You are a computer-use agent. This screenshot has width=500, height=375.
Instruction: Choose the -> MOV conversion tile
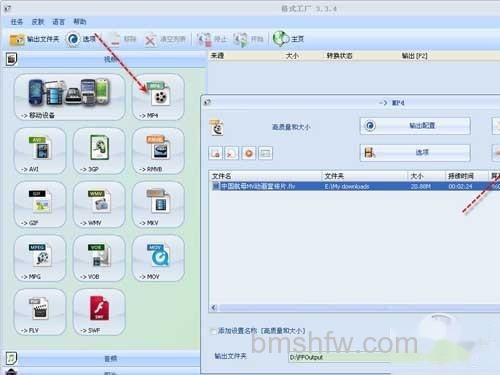coord(158,258)
